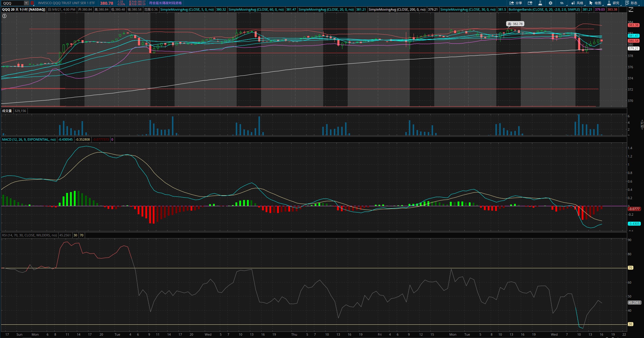
Task: Open the flask Edit Studies icon
Action: tap(540, 3)
